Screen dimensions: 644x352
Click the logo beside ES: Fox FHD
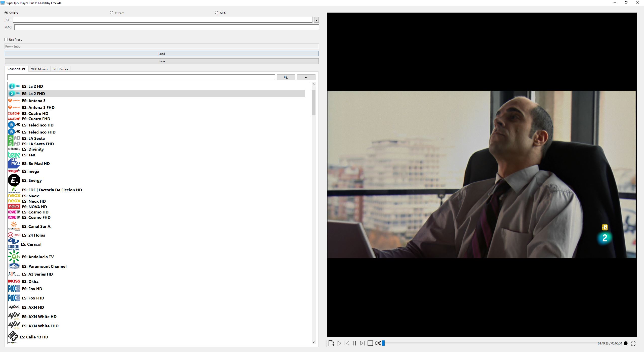[x=14, y=298]
